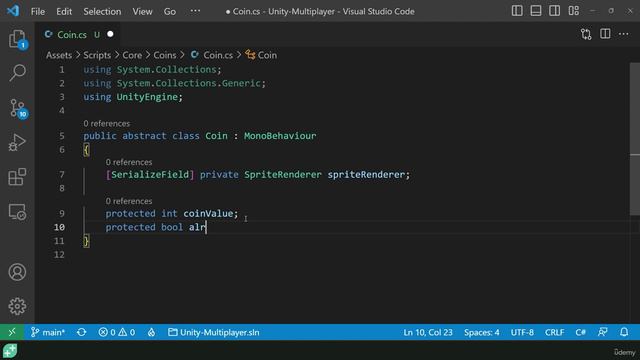Place the cursor on the MonoBehaviour identifier

[280, 136]
